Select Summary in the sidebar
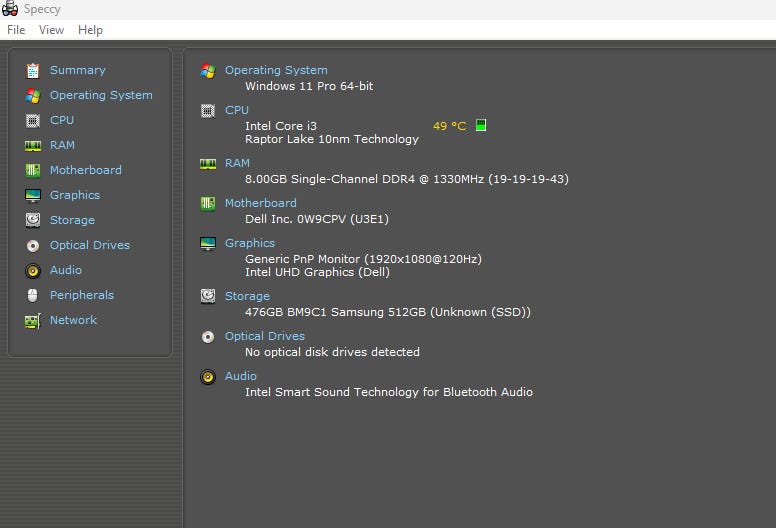This screenshot has height=528, width=776. click(x=78, y=70)
